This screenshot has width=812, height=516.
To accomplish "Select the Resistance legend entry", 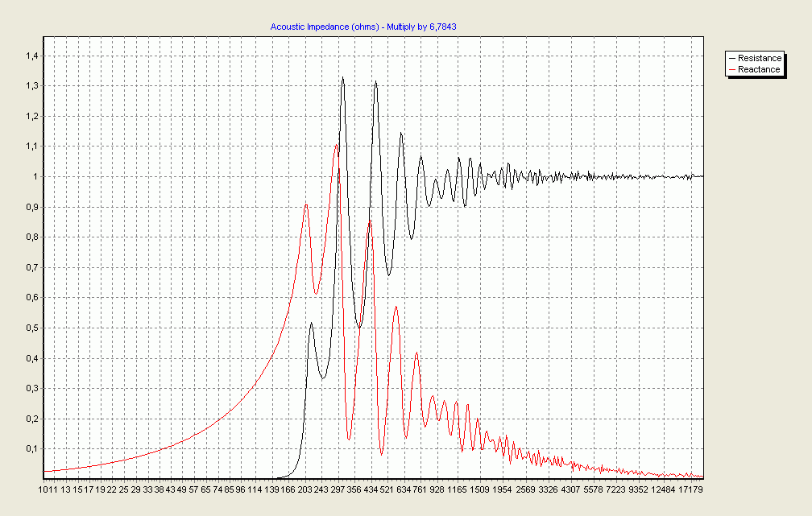I will tap(756, 58).
